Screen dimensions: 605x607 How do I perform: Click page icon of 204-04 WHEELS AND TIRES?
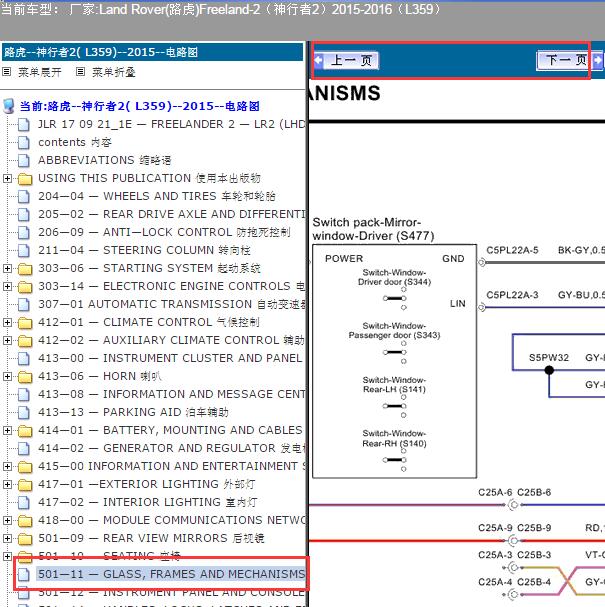[24, 196]
